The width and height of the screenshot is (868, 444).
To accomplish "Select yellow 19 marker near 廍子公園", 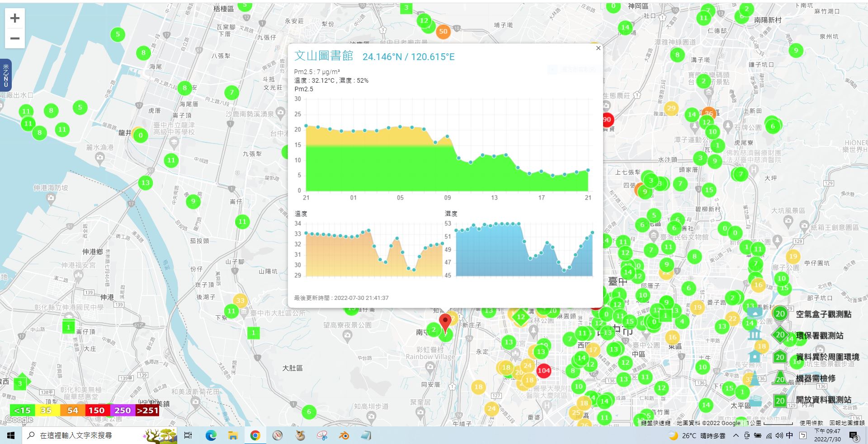I will tap(793, 257).
